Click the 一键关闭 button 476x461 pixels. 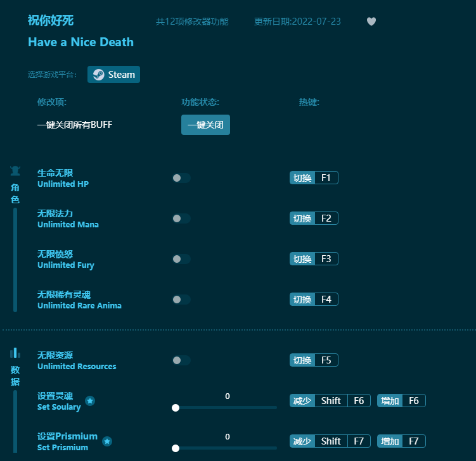point(205,125)
